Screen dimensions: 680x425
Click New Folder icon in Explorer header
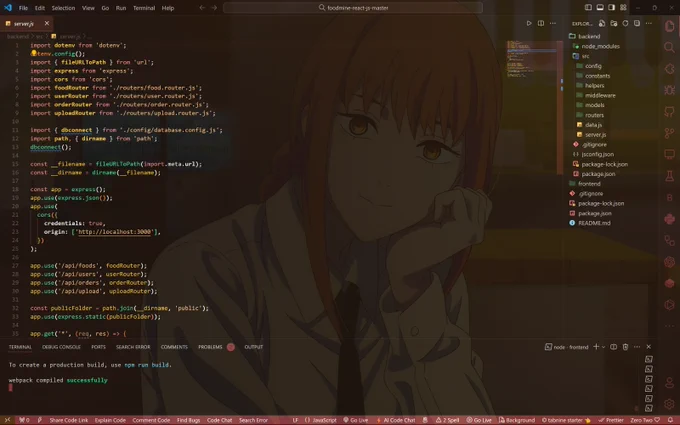(x=614, y=23)
